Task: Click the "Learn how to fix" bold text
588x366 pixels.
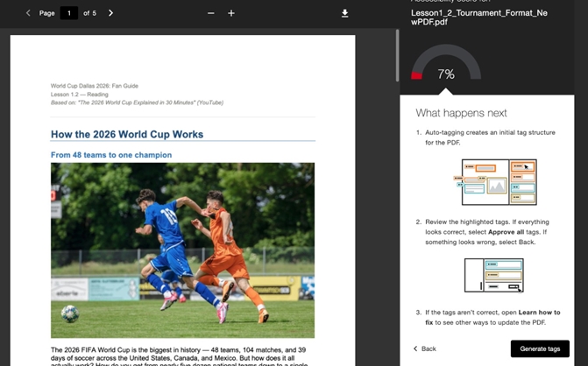Action: pos(492,317)
